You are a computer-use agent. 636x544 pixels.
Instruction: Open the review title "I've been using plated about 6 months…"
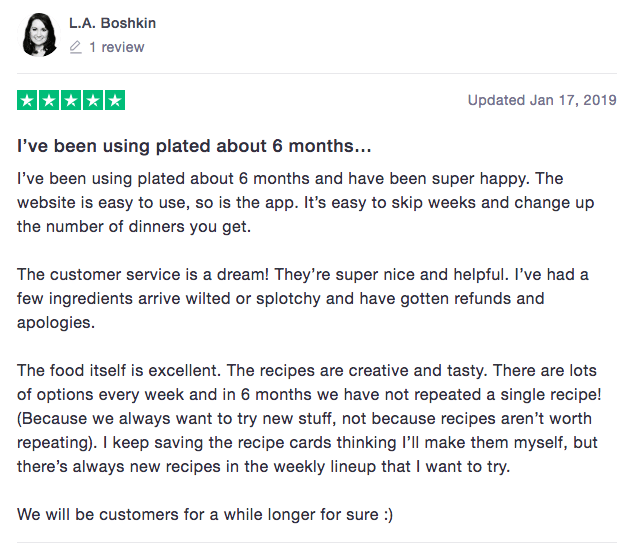[195, 146]
